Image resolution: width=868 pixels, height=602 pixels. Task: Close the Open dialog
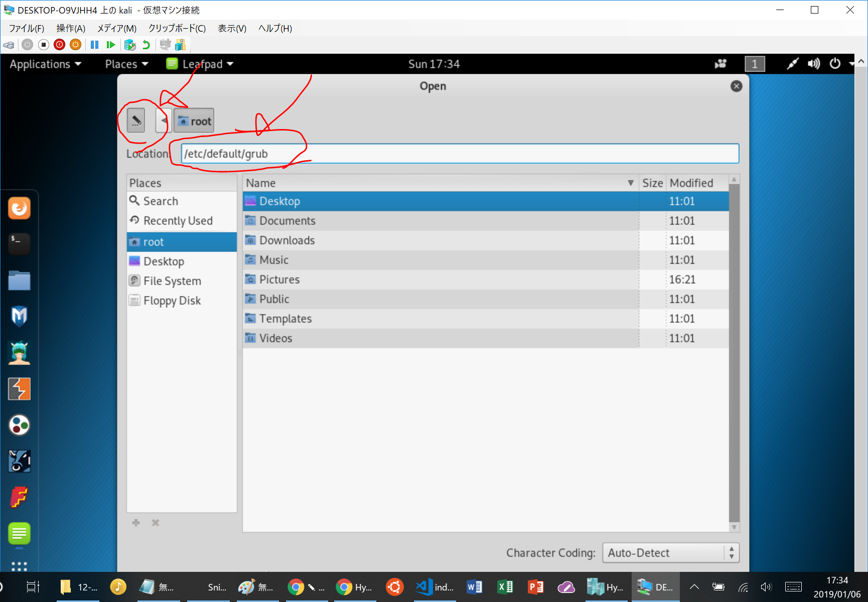[736, 86]
